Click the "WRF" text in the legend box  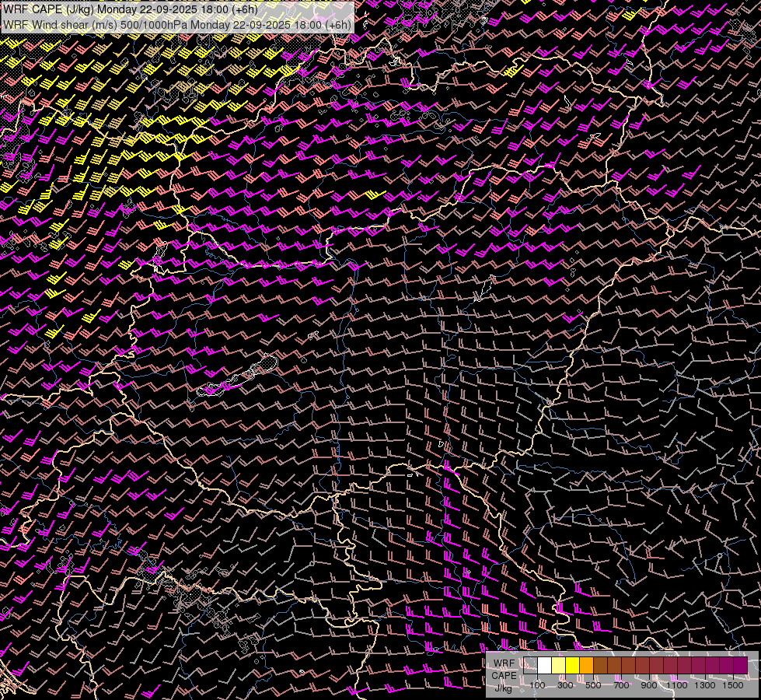tap(504, 664)
